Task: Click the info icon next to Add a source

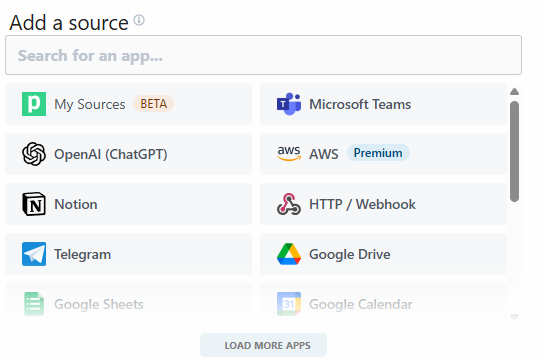Action: 139,20
